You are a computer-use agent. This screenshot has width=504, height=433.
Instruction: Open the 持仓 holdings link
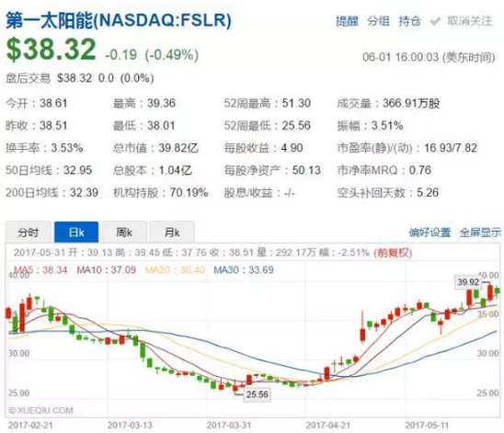pos(410,21)
